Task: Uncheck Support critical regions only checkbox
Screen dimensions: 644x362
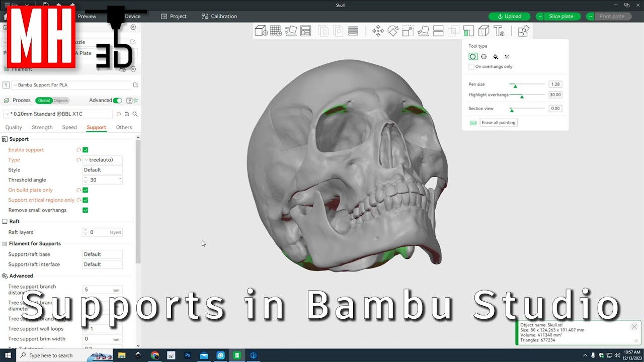Action: [86, 200]
